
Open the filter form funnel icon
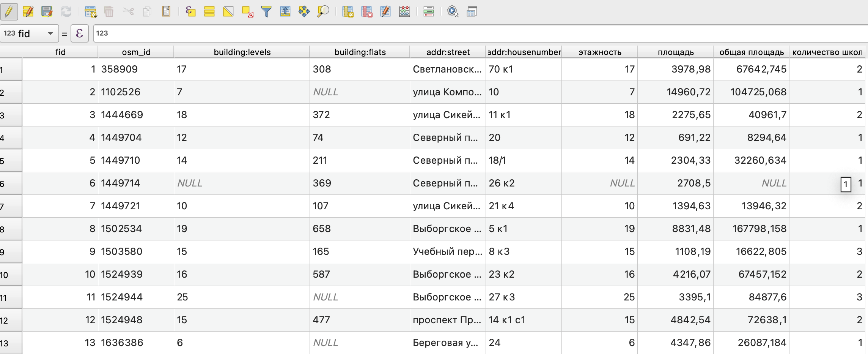tap(266, 12)
